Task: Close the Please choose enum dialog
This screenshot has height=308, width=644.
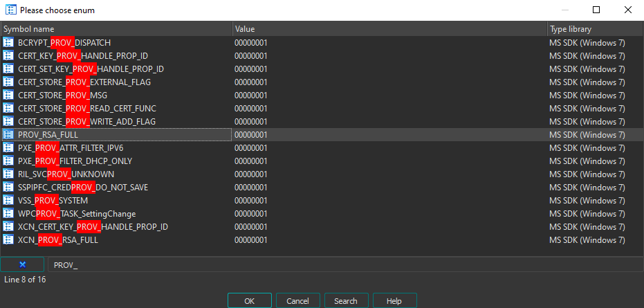Action: click(x=627, y=10)
